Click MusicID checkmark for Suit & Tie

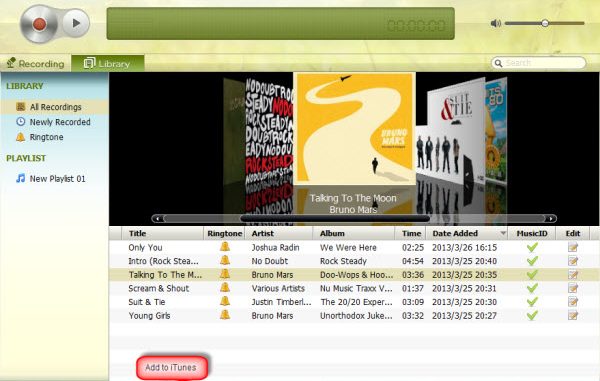tap(532, 302)
